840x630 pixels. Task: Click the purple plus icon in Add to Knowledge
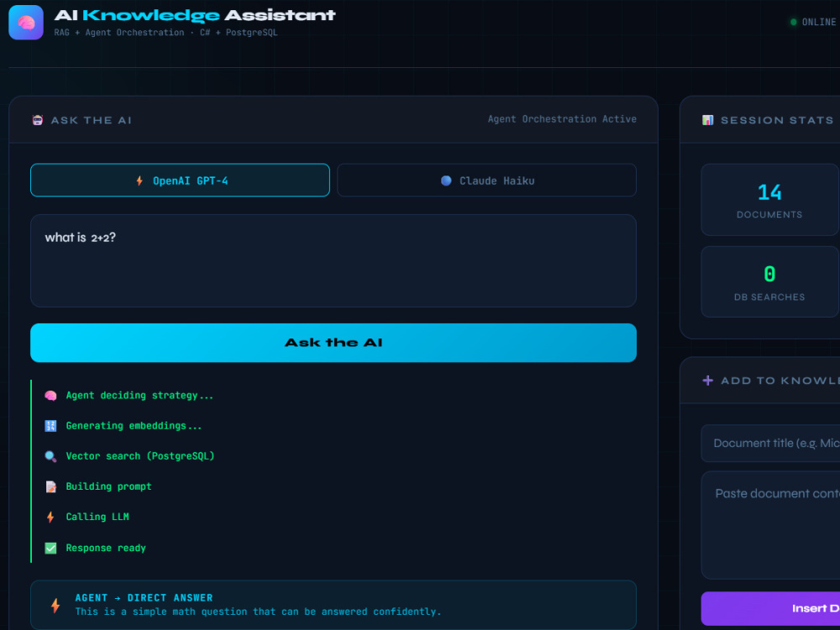[x=707, y=381]
